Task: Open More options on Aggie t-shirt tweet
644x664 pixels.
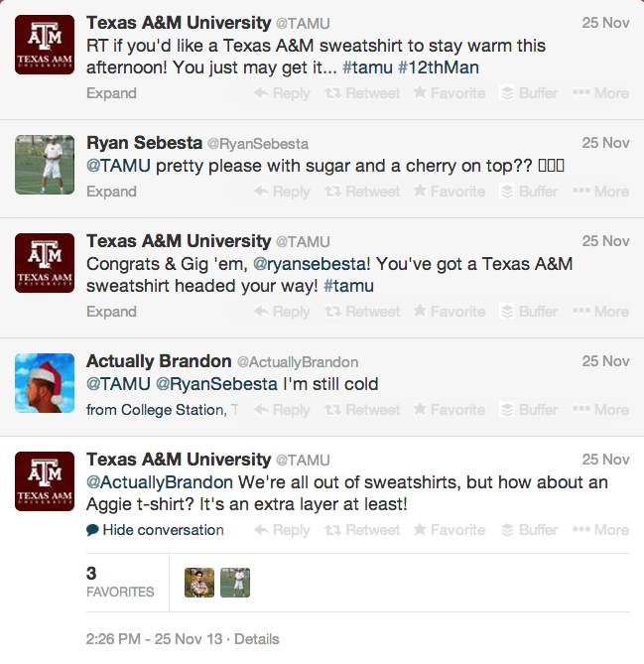Action: pos(601,530)
